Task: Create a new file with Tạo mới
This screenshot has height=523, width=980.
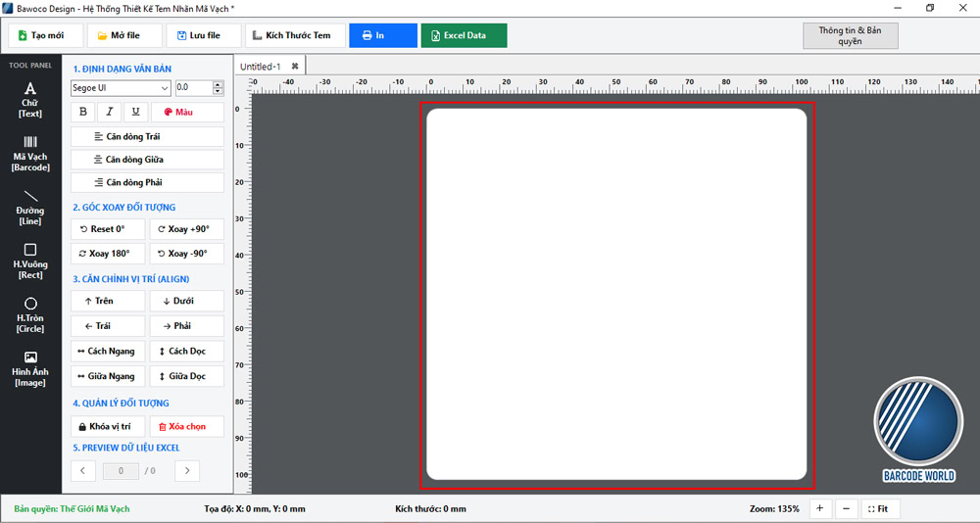Action: [46, 35]
